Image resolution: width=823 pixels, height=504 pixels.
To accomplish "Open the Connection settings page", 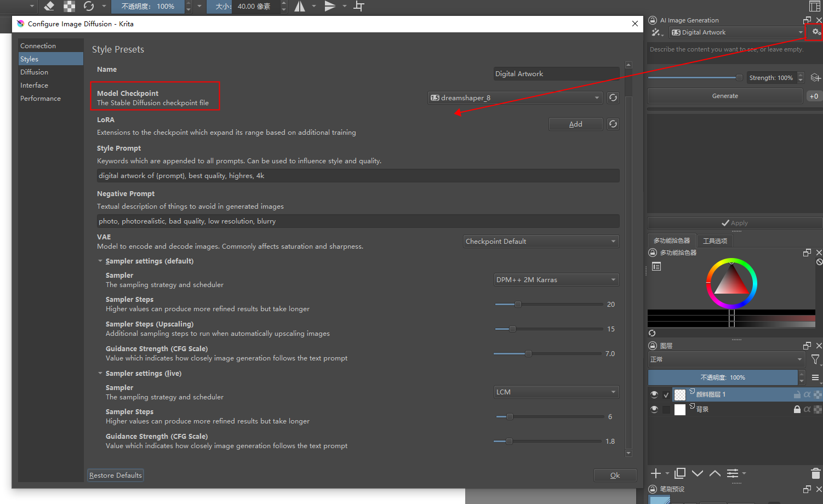I will click(50, 45).
